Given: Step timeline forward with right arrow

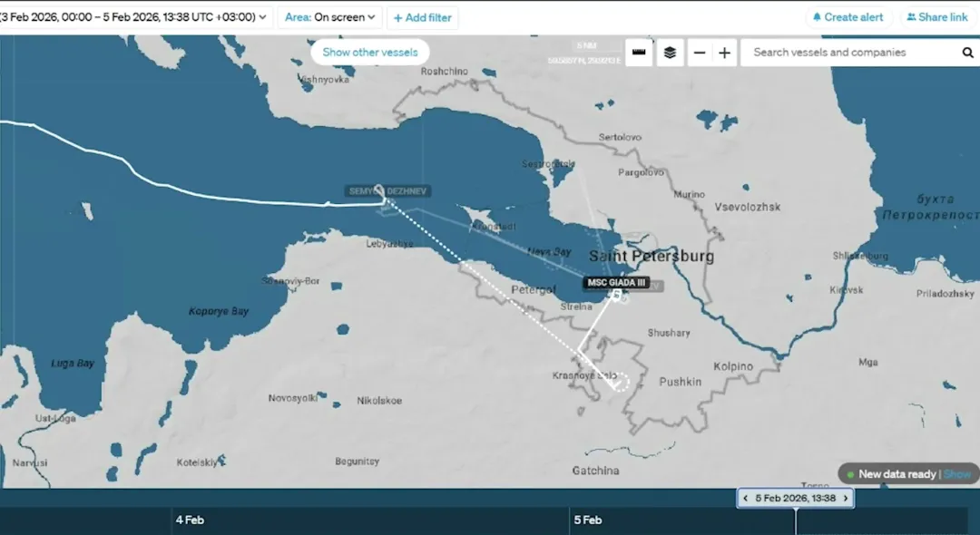Looking at the screenshot, I should (846, 498).
